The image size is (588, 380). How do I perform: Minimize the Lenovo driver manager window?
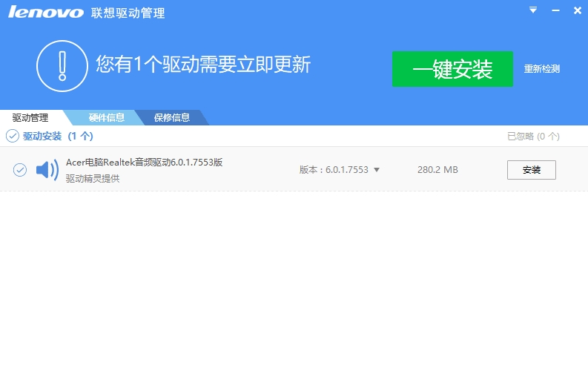tap(555, 10)
